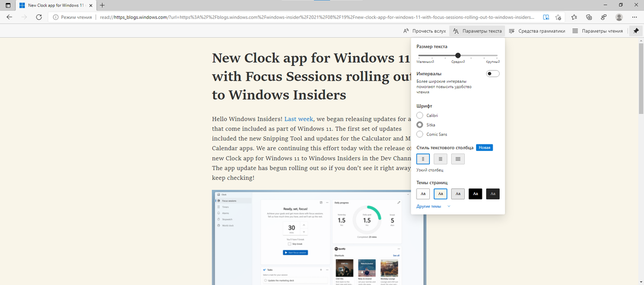Click the Режим чтения label in address bar
The width and height of the screenshot is (644, 285).
click(x=77, y=17)
